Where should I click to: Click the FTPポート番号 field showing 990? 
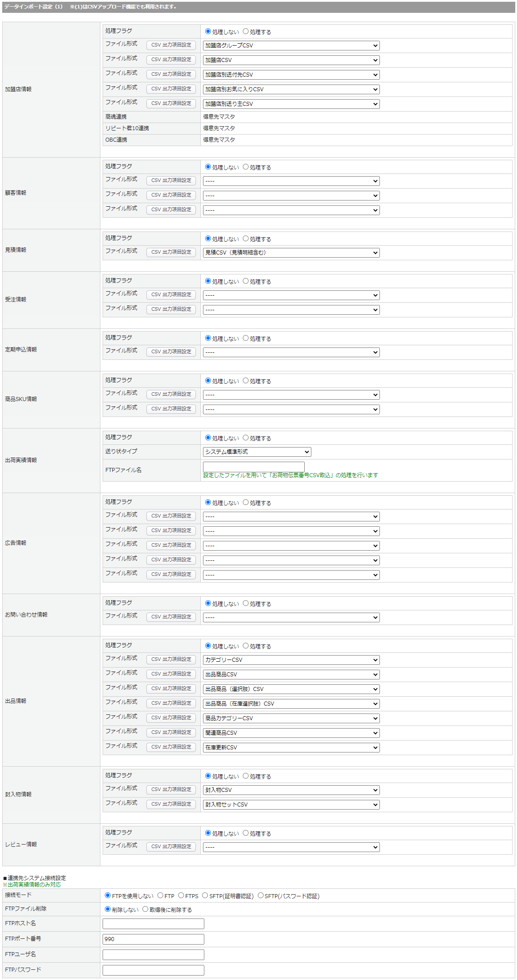pyautogui.click(x=153, y=939)
